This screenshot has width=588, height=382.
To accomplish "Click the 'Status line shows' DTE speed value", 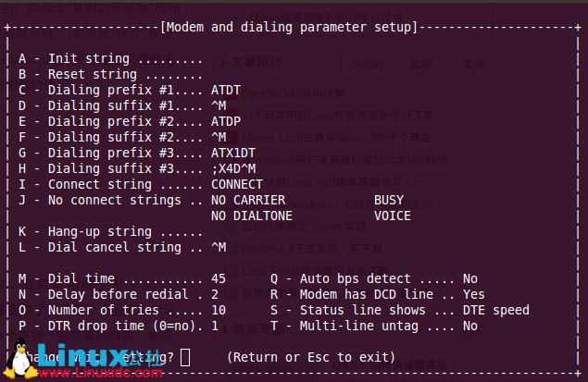I will click(495, 310).
